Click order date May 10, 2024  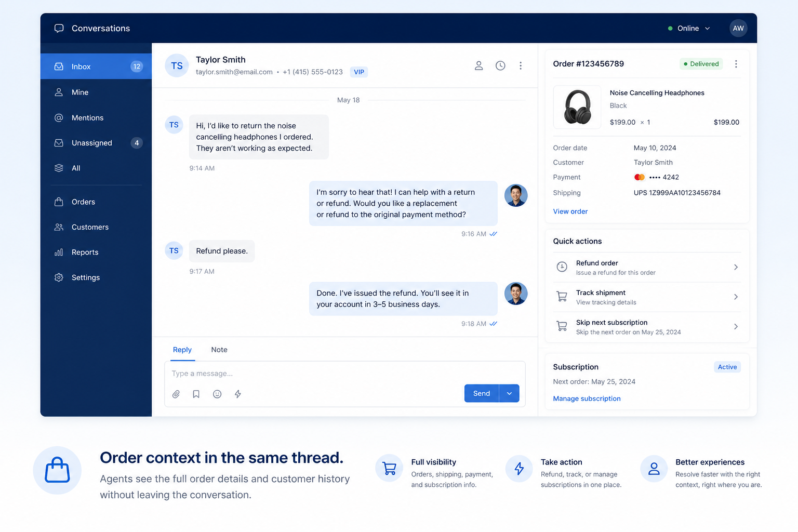click(x=655, y=148)
